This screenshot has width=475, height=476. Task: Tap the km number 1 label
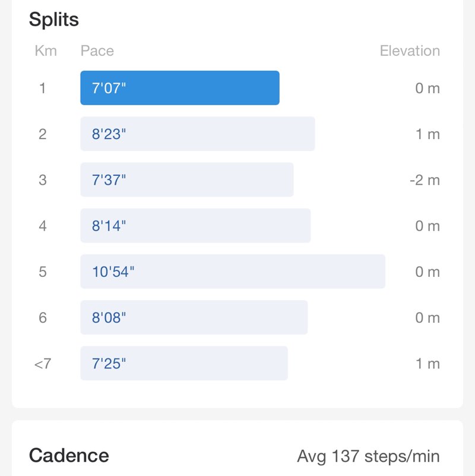click(43, 89)
